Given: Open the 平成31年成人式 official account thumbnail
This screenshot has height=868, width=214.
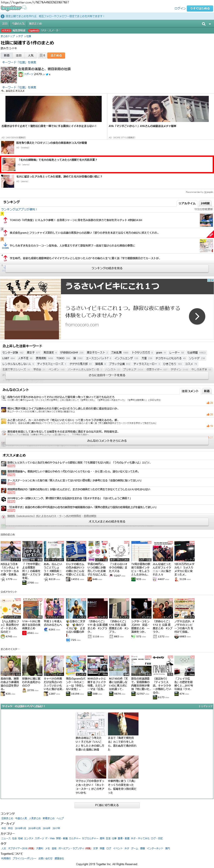Looking at the screenshot, I should [54, 609].
